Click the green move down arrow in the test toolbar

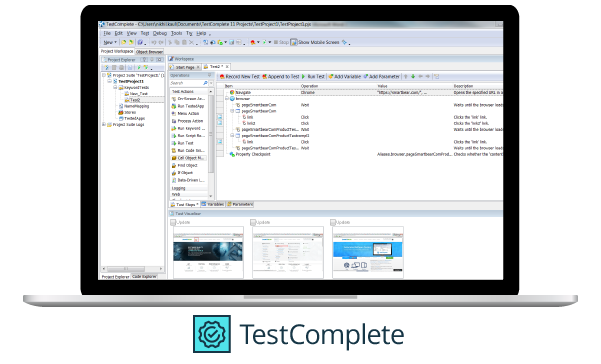[413, 77]
